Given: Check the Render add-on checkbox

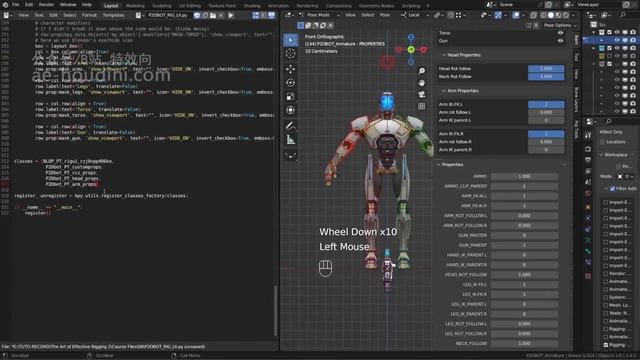Looking at the screenshot, I should click(606, 273).
